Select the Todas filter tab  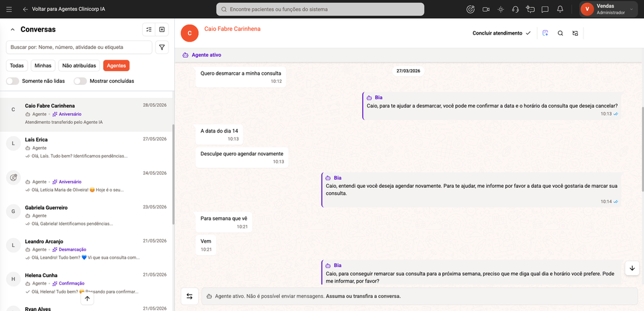pyautogui.click(x=17, y=65)
